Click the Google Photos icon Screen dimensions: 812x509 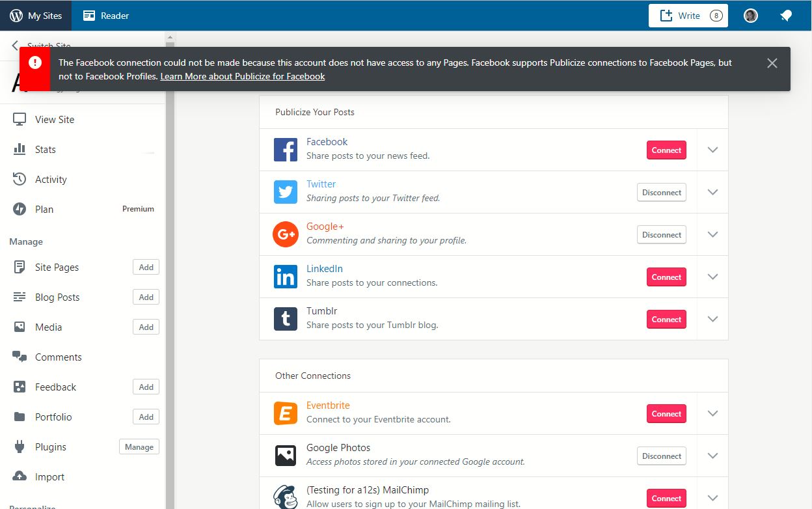tap(286, 456)
